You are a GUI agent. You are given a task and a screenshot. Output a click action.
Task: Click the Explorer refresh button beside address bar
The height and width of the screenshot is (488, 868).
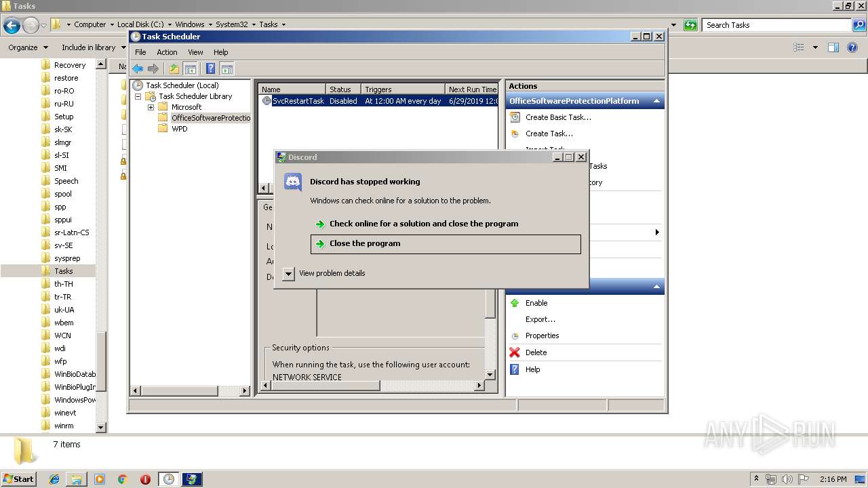690,25
